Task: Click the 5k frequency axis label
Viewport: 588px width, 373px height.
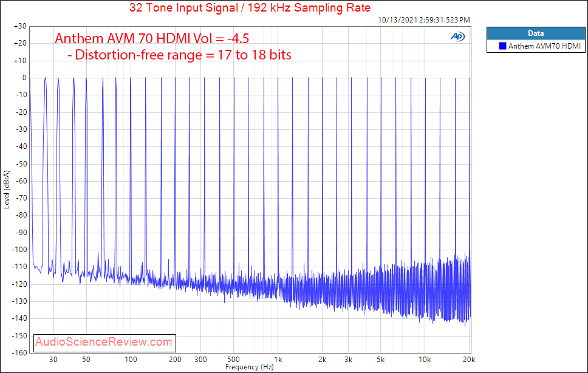Action: coord(381,360)
